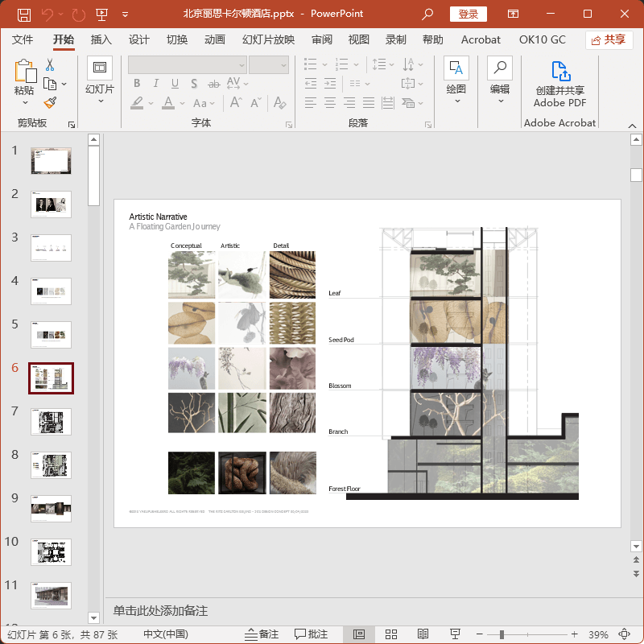Image resolution: width=644 pixels, height=644 pixels.
Task: Open Reading View from status bar
Action: point(423,634)
